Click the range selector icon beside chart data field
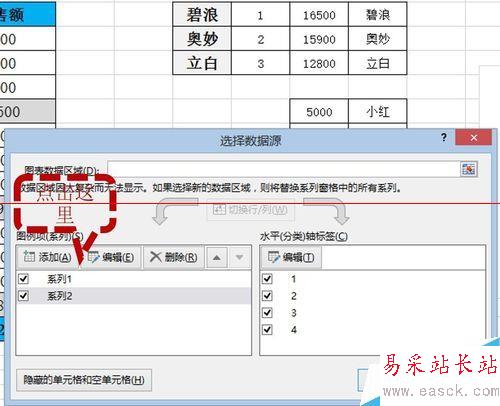This screenshot has height=406, width=500. [x=469, y=169]
